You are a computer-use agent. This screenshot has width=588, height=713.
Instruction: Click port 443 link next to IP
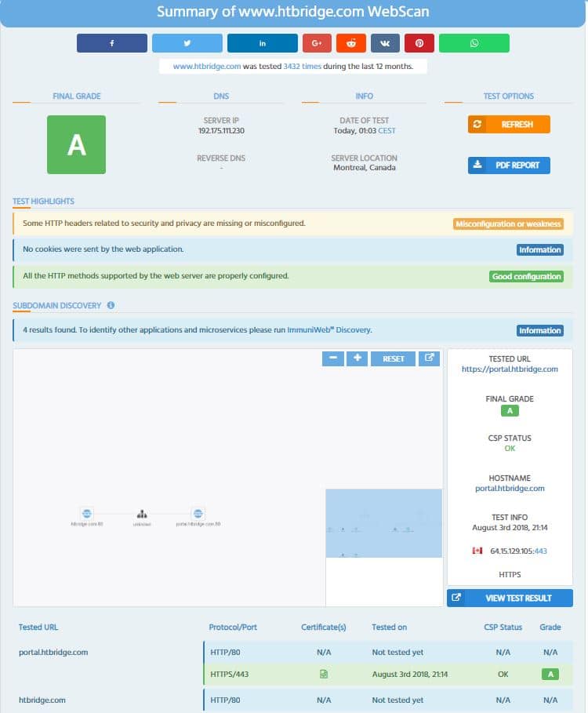tap(541, 551)
